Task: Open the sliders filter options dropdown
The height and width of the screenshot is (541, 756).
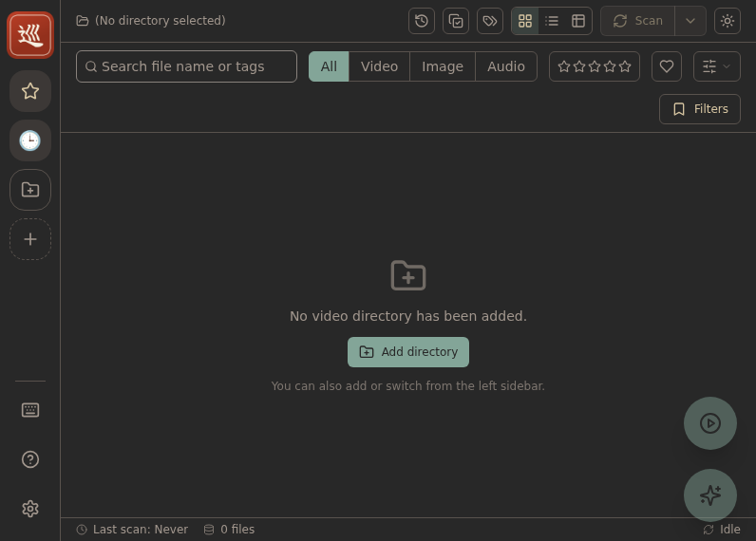Action: coord(717,66)
